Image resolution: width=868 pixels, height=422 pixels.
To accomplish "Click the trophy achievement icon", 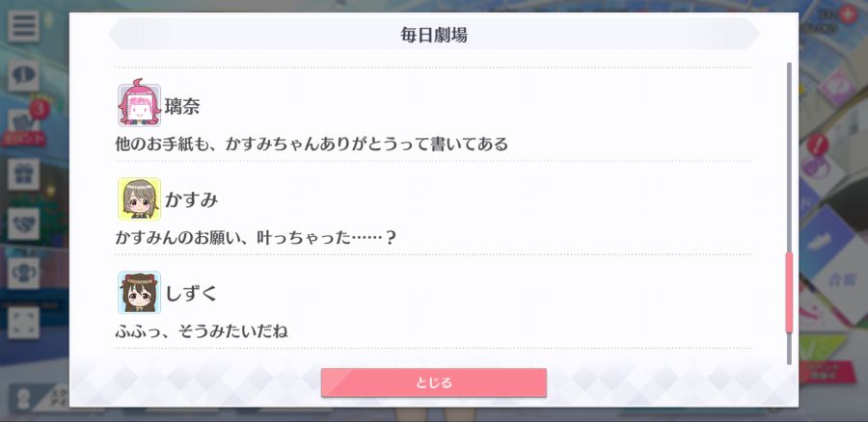I will point(23,274).
